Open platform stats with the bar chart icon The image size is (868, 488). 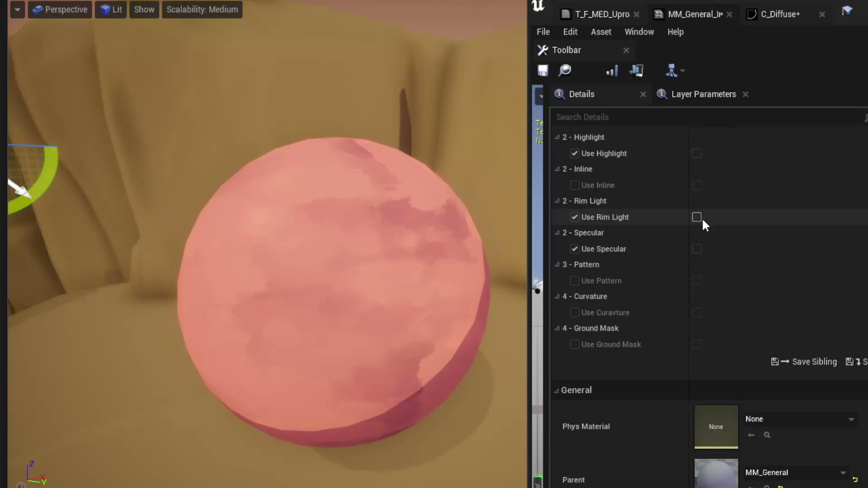point(612,70)
